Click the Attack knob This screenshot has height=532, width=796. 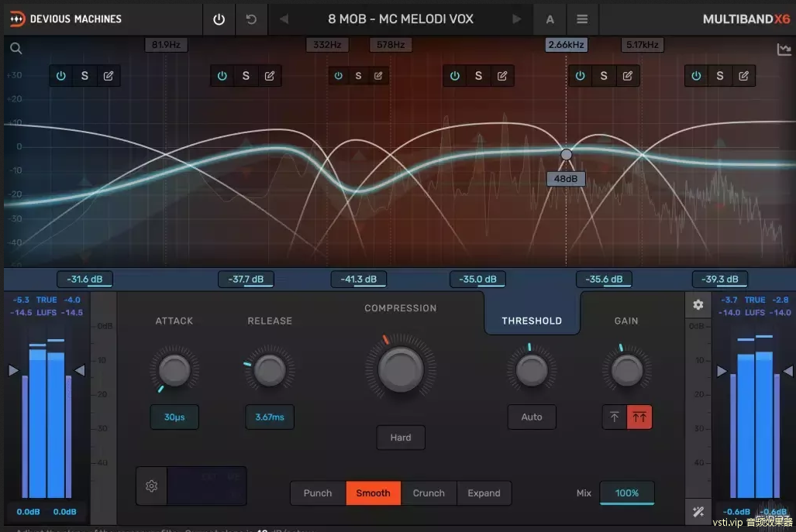174,371
